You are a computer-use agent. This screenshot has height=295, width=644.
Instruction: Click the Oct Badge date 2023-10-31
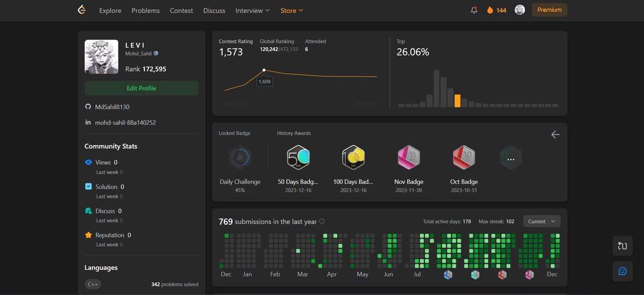pos(464,190)
